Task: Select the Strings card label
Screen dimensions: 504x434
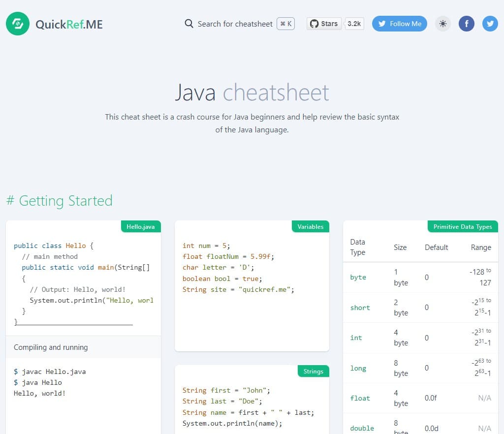Action: (313, 372)
